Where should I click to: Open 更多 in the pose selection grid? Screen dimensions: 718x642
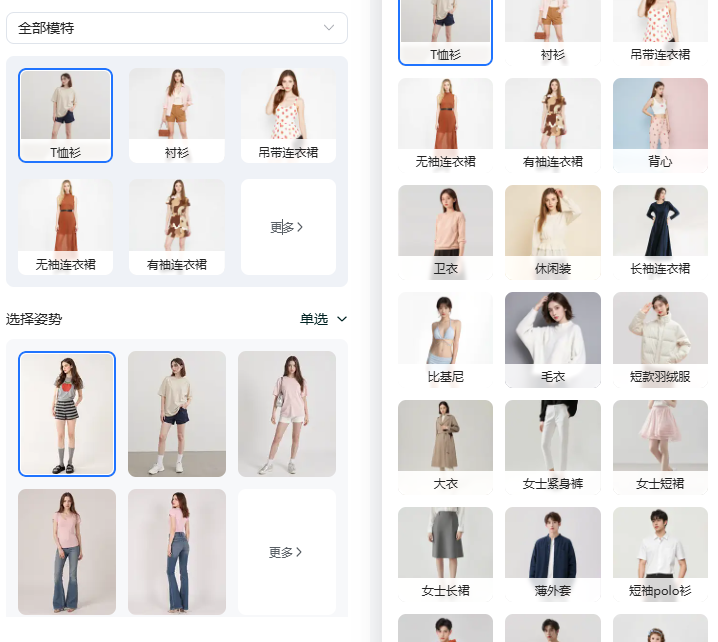click(x=287, y=552)
